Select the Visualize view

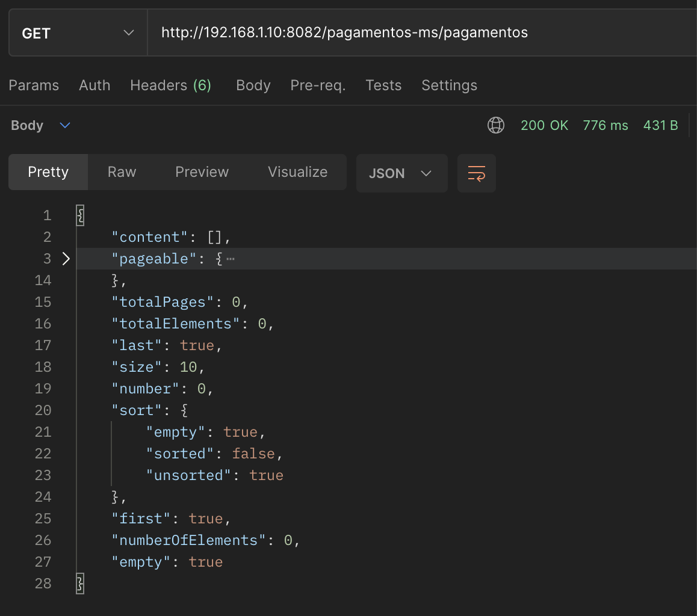pyautogui.click(x=297, y=172)
